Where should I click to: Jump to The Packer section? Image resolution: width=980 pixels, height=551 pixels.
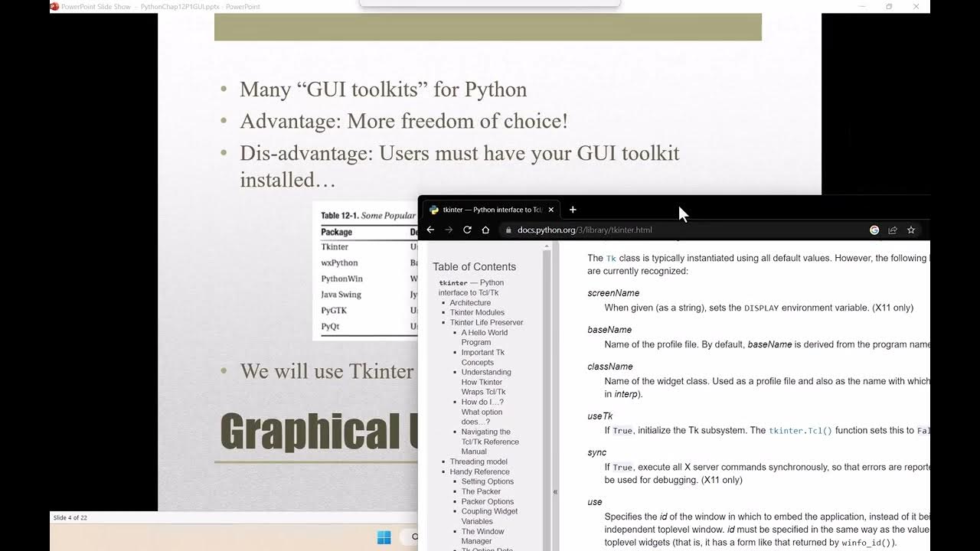point(481,491)
